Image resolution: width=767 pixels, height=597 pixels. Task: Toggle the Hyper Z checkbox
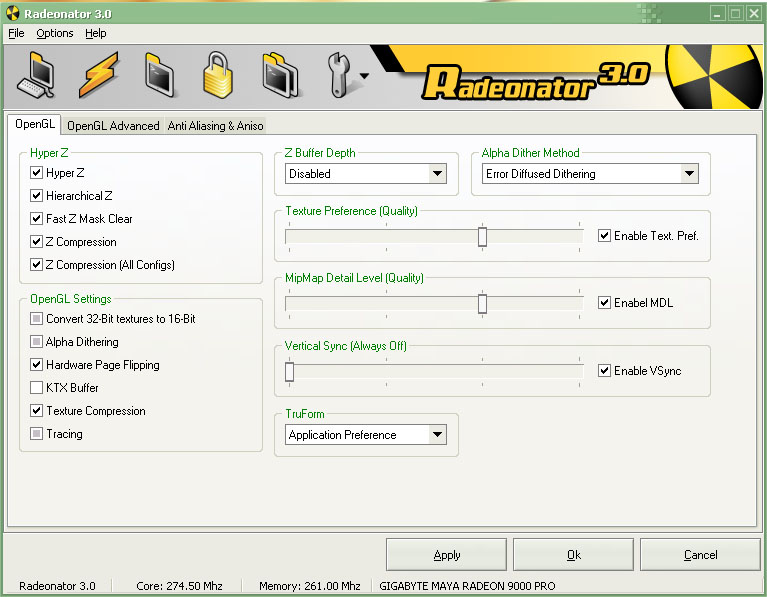pyautogui.click(x=36, y=172)
